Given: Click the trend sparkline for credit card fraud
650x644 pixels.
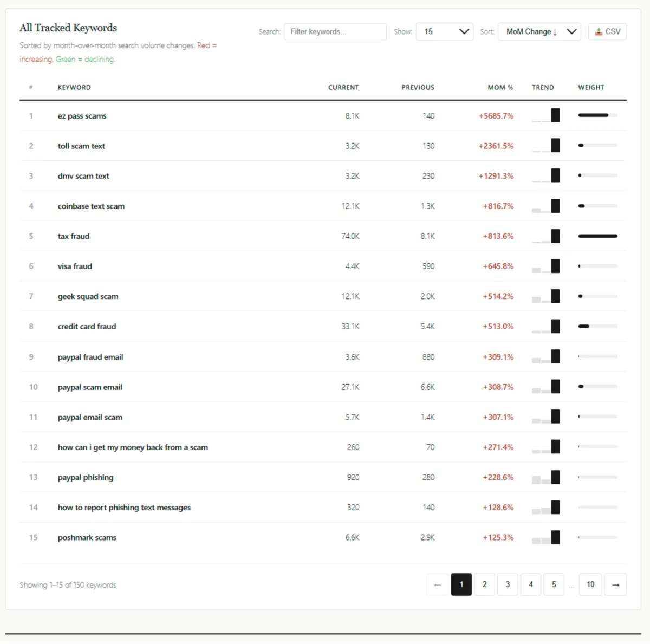Looking at the screenshot, I should [545, 326].
